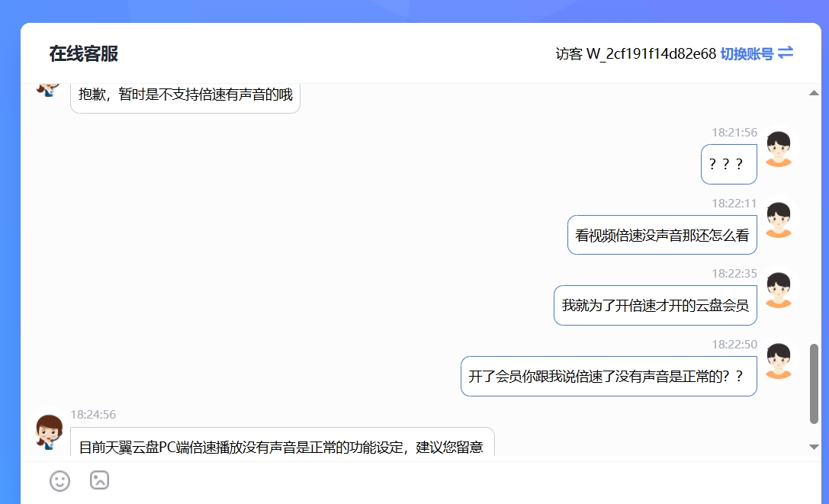The width and height of the screenshot is (829, 504).
Task: Click the 切换账号 link
Action: click(747, 54)
